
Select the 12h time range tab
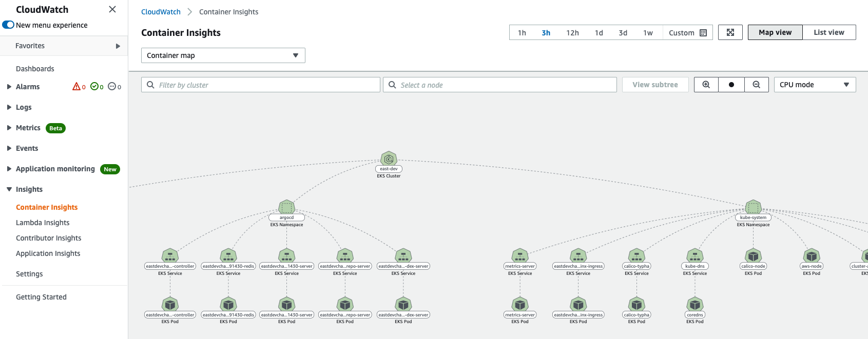pos(572,33)
